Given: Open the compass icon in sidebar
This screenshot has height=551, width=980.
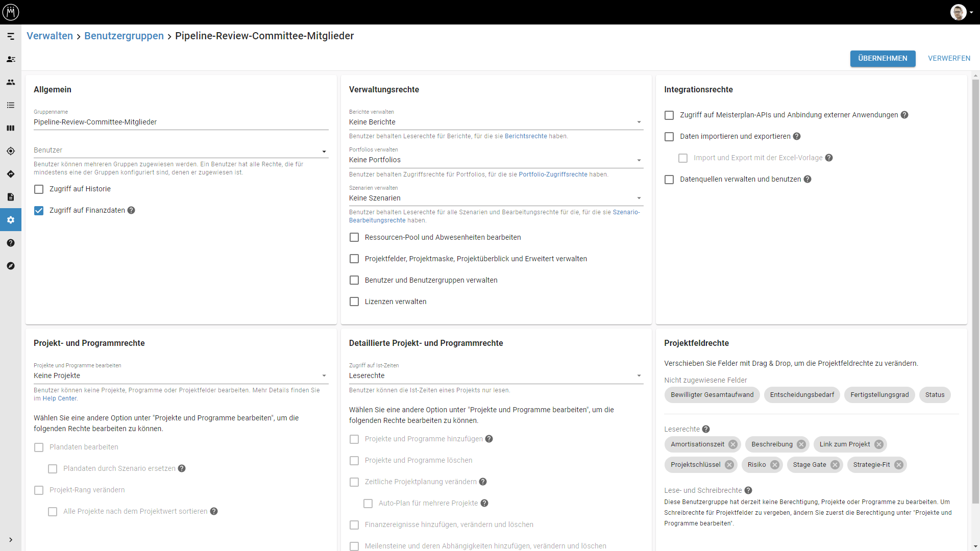Looking at the screenshot, I should pyautogui.click(x=11, y=266).
